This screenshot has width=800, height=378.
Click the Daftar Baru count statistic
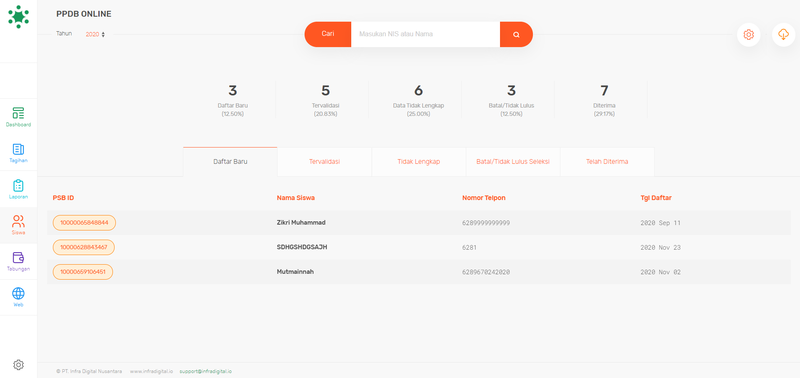click(x=233, y=100)
